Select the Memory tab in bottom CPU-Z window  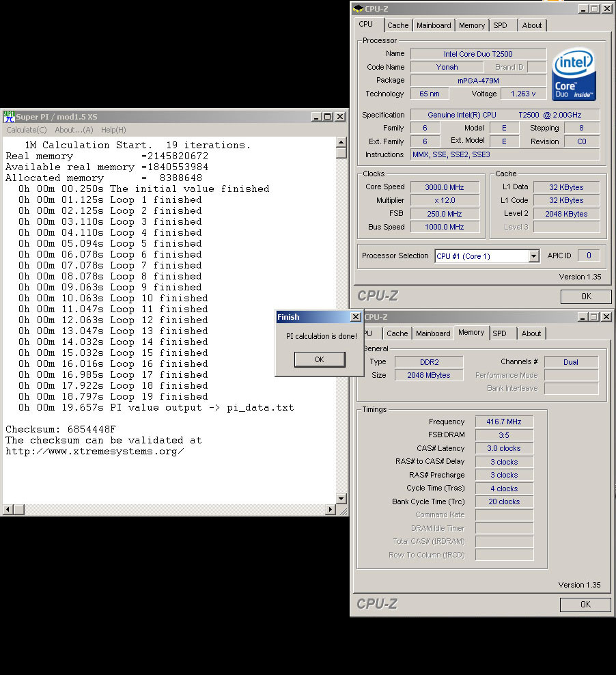pyautogui.click(x=471, y=332)
